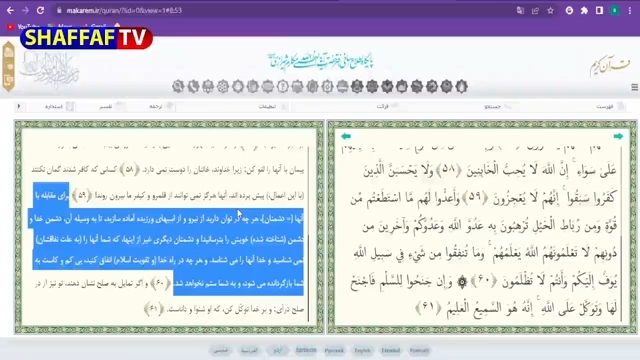Click the translation panel vertical scrollbar
The image size is (640, 360).
(x=309, y=235)
